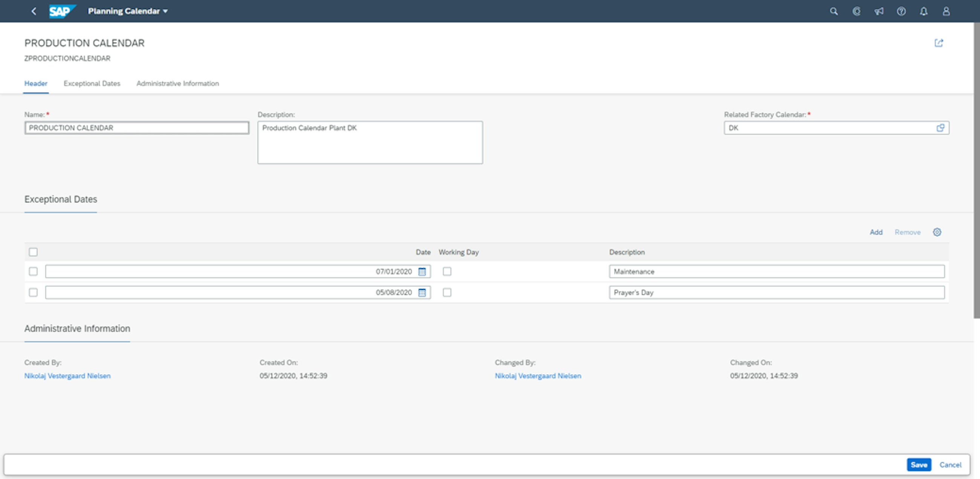Open value help for Related Factory Calendar
980x479 pixels.
click(940, 128)
